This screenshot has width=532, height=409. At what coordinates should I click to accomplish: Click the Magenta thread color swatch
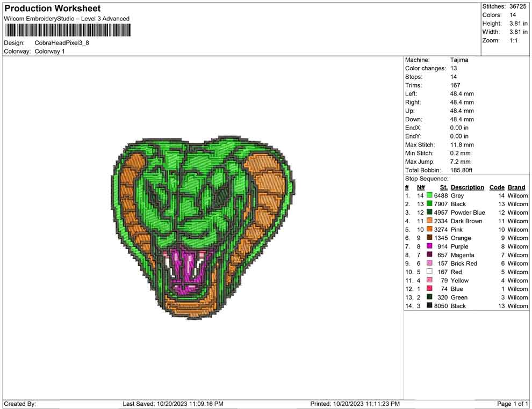click(429, 254)
